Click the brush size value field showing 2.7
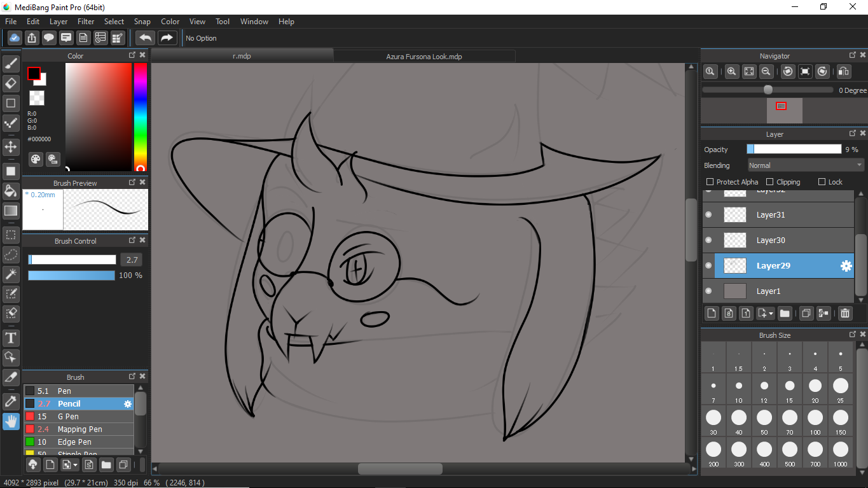 coord(132,260)
